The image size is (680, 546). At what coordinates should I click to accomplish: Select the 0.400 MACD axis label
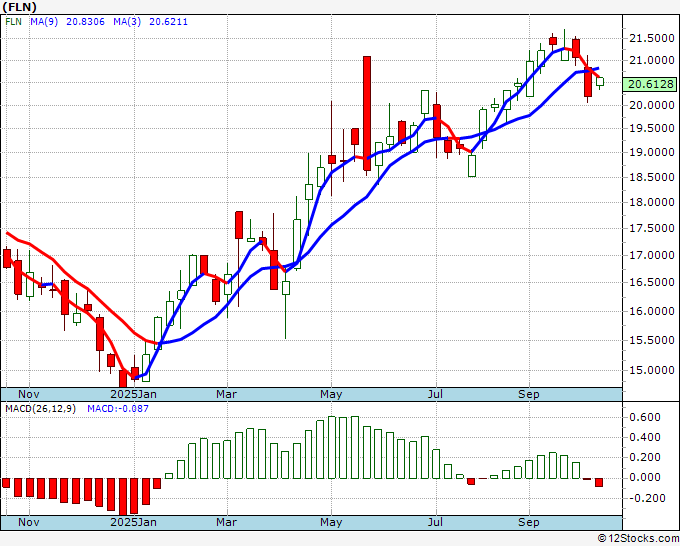[x=644, y=437]
